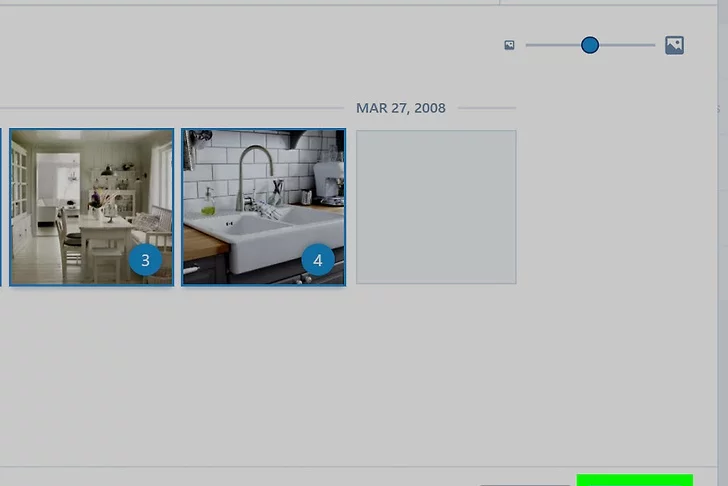The height and width of the screenshot is (486, 728).
Task: Click the small thumbnail size icon
Action: coord(509,45)
